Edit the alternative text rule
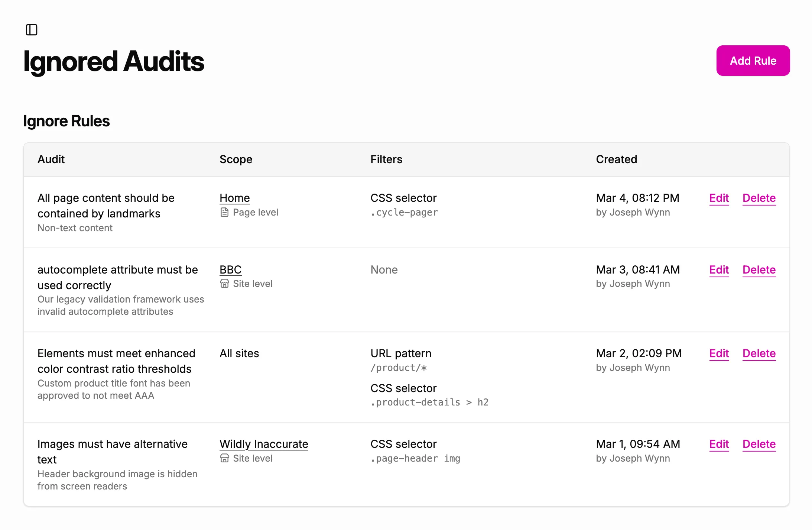 tap(719, 444)
